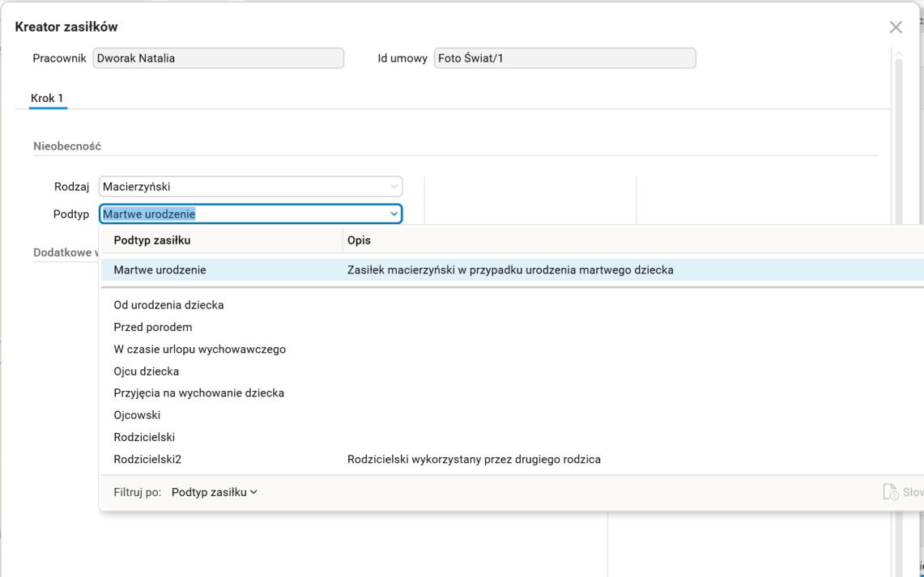Close the Kreator zasiłków dialog
The height and width of the screenshot is (577, 924).
point(896,28)
